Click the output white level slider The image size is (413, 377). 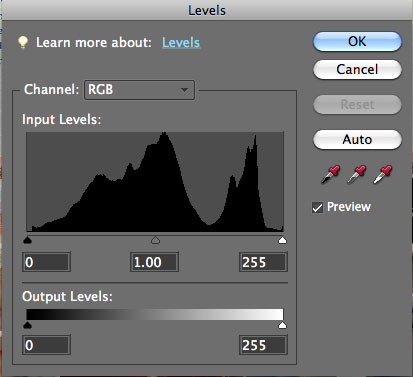[282, 325]
